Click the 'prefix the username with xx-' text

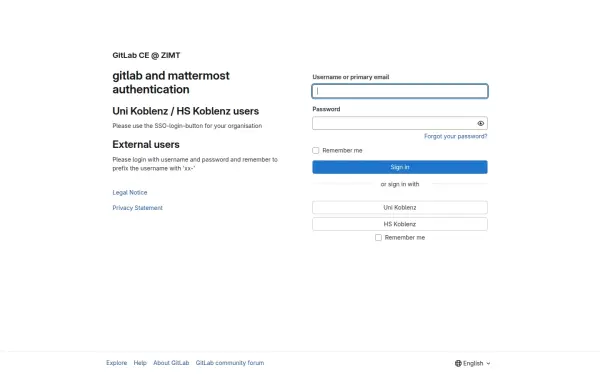click(x=153, y=168)
